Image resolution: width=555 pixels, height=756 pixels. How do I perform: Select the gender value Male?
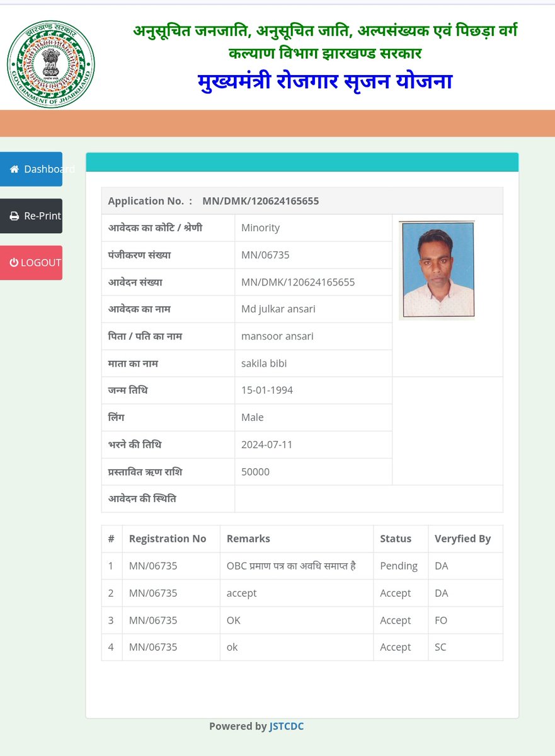pos(253,418)
